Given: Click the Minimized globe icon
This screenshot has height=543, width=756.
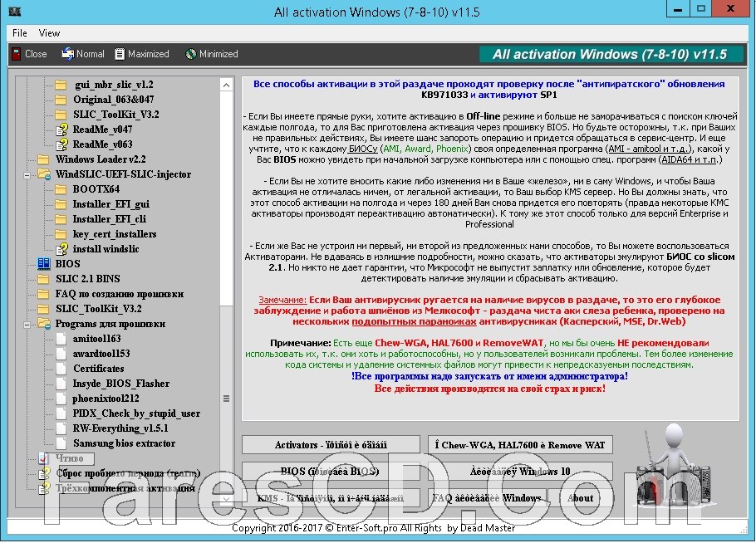Looking at the screenshot, I should [x=191, y=54].
